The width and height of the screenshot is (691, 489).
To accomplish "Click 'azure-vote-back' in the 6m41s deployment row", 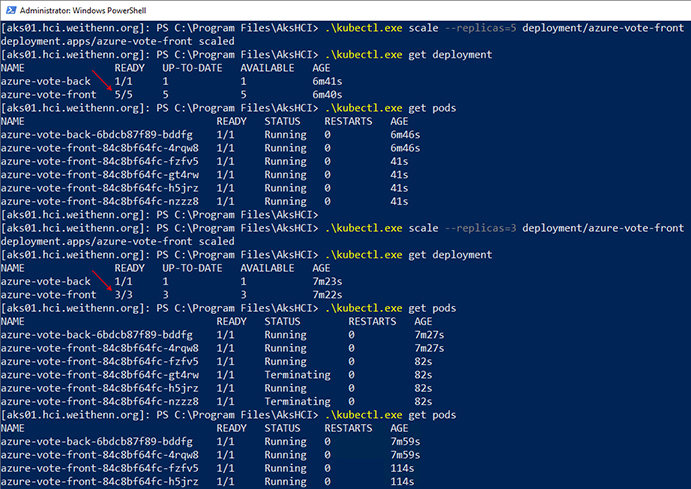I will point(46,82).
